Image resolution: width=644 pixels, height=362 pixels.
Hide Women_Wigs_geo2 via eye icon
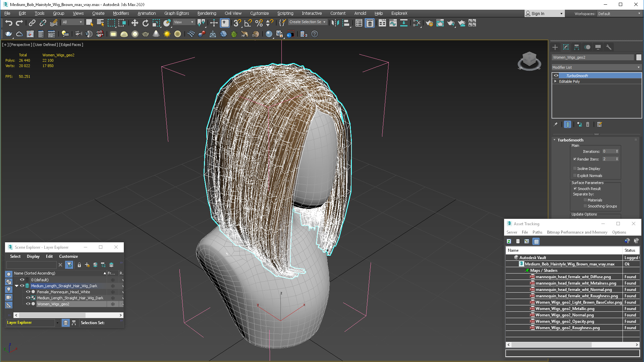coord(28,304)
